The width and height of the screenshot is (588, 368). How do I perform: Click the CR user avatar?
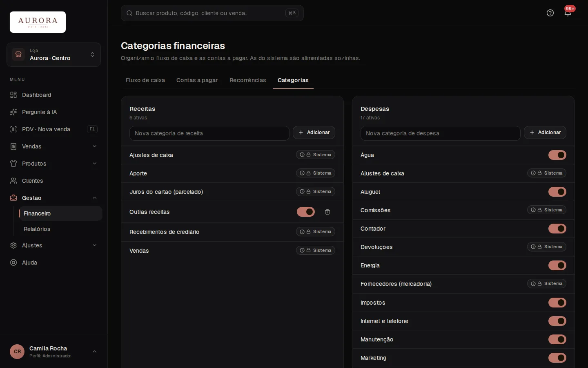[17, 352]
